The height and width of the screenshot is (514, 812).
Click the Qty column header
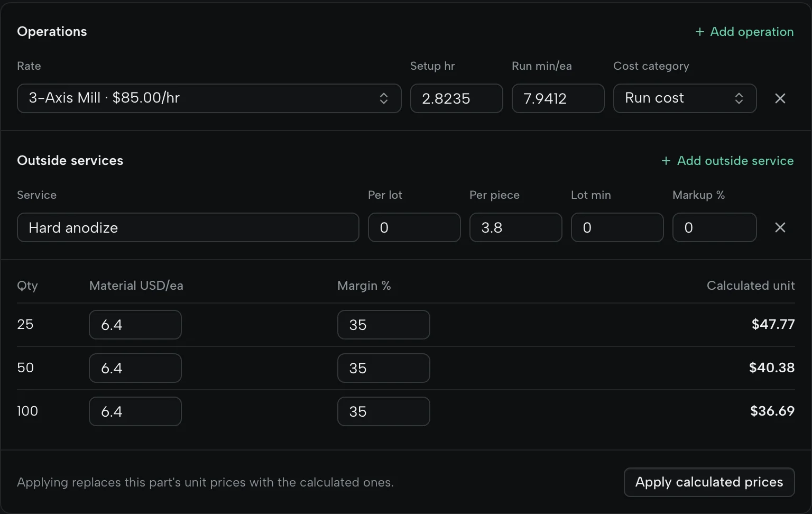coord(27,286)
